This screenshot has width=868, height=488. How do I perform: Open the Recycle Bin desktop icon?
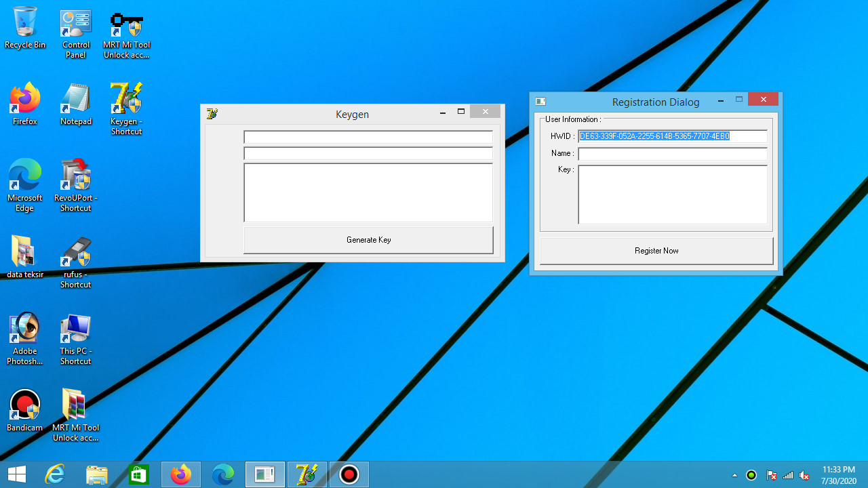coord(25,28)
